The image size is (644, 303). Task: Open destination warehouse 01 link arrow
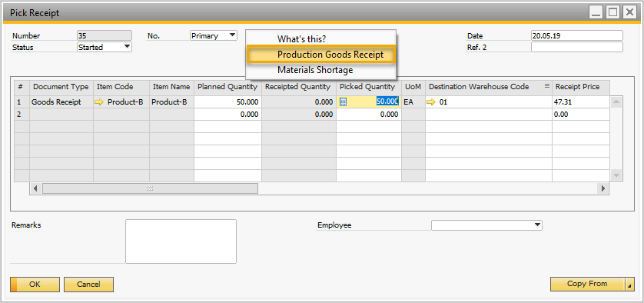click(x=431, y=102)
